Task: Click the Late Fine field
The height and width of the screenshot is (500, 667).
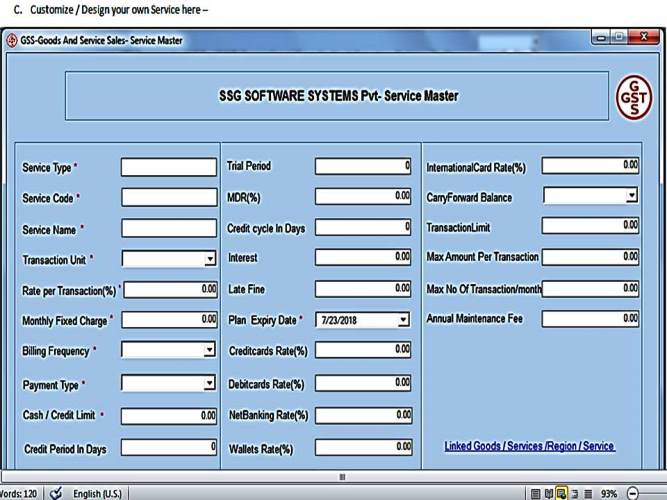Action: tap(363, 289)
